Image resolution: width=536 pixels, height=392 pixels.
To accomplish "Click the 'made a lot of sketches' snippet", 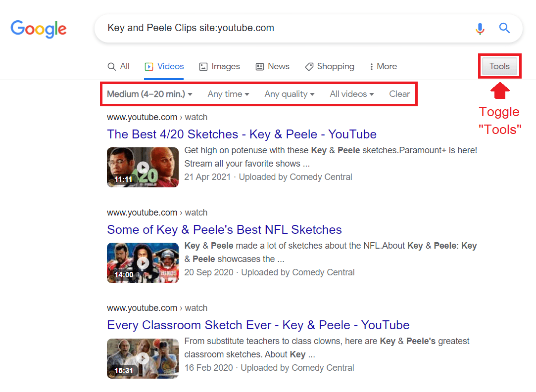I will pyautogui.click(x=331, y=252).
